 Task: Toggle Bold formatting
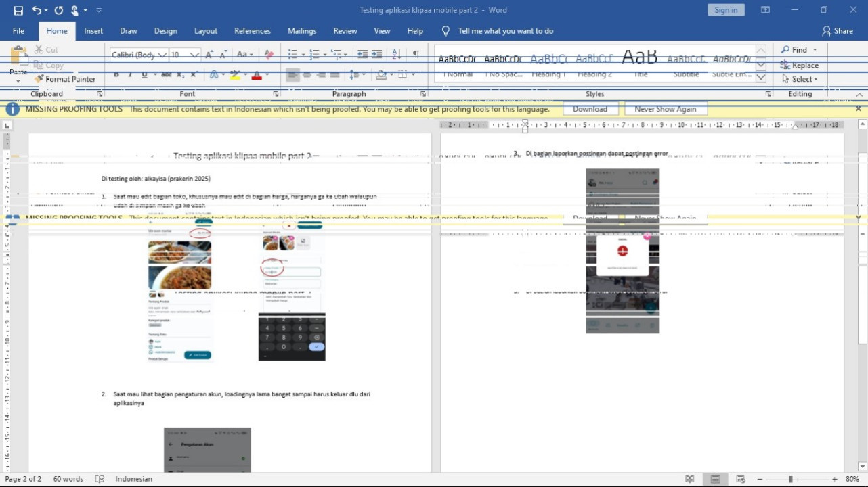(x=116, y=75)
